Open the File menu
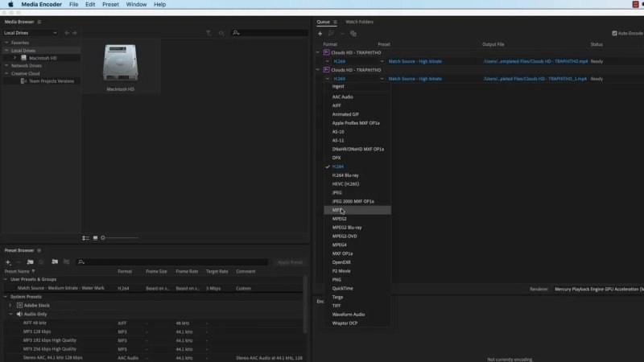 point(73,5)
